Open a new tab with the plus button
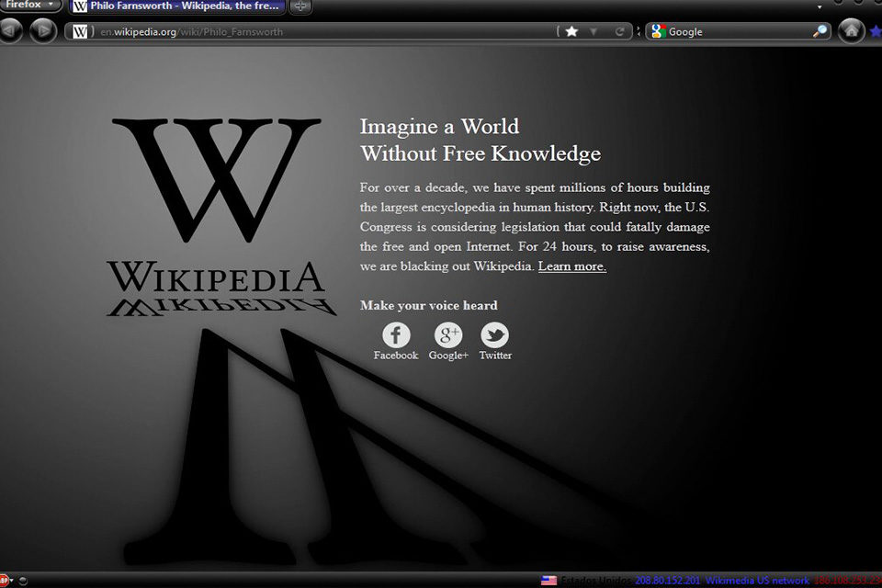 pos(301,6)
